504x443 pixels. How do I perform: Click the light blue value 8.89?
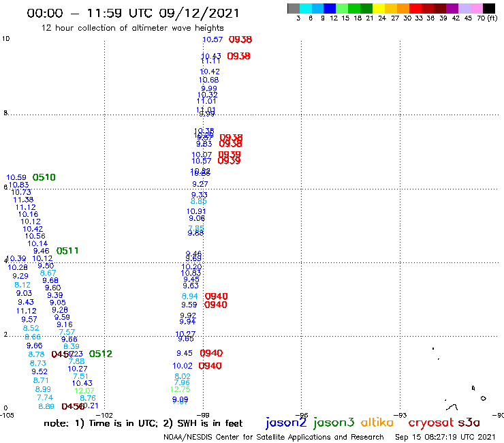pos(46,406)
